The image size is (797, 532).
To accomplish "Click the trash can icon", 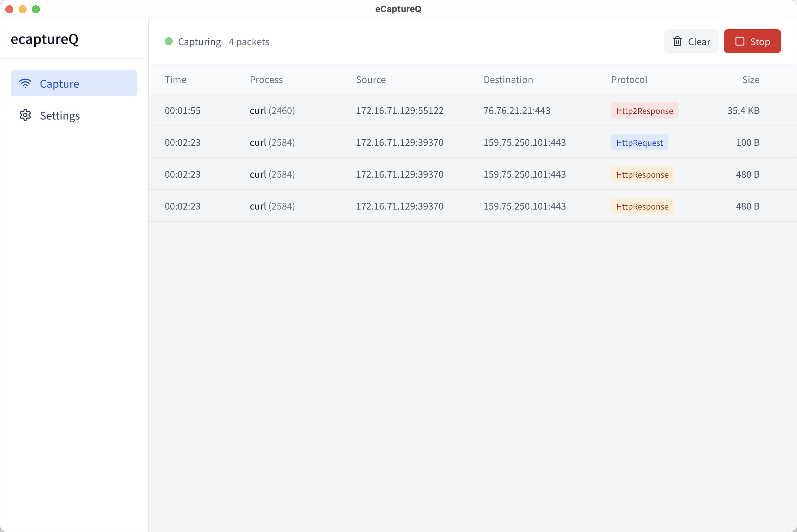I will point(677,42).
